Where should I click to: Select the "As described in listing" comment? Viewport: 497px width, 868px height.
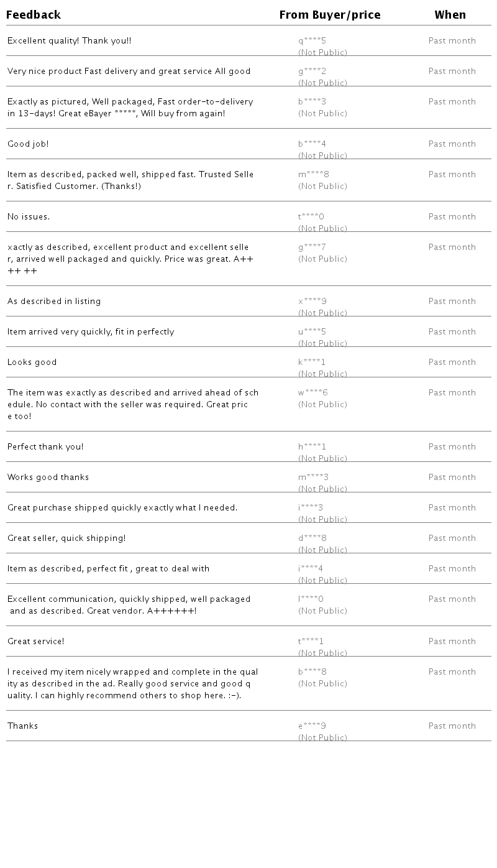point(54,302)
